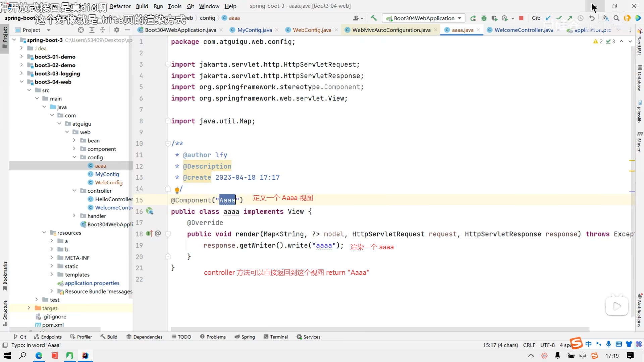Click the Select Opened File target icon

[81, 30]
